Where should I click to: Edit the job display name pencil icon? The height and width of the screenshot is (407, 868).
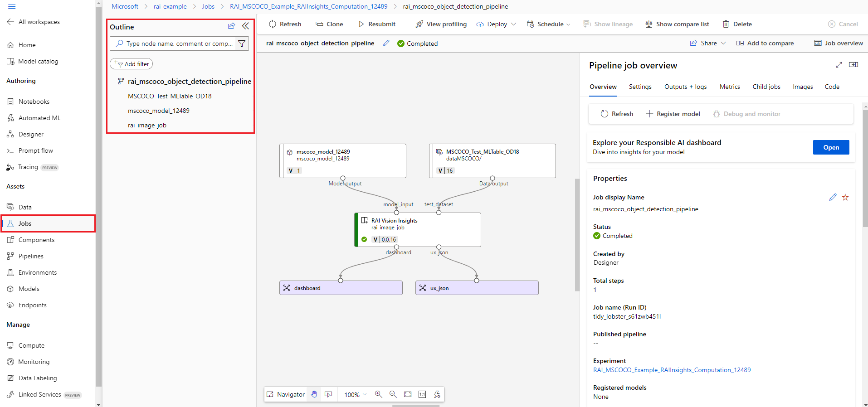point(833,198)
